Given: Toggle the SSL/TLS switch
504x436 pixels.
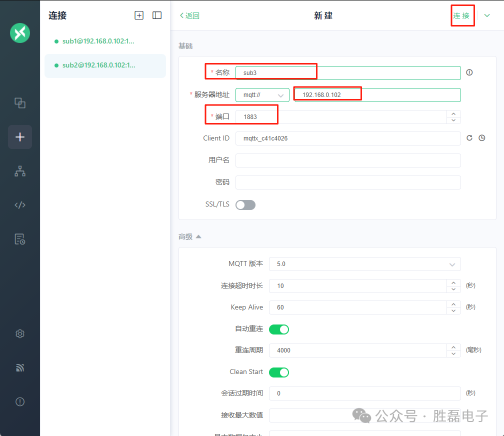Looking at the screenshot, I should (245, 205).
